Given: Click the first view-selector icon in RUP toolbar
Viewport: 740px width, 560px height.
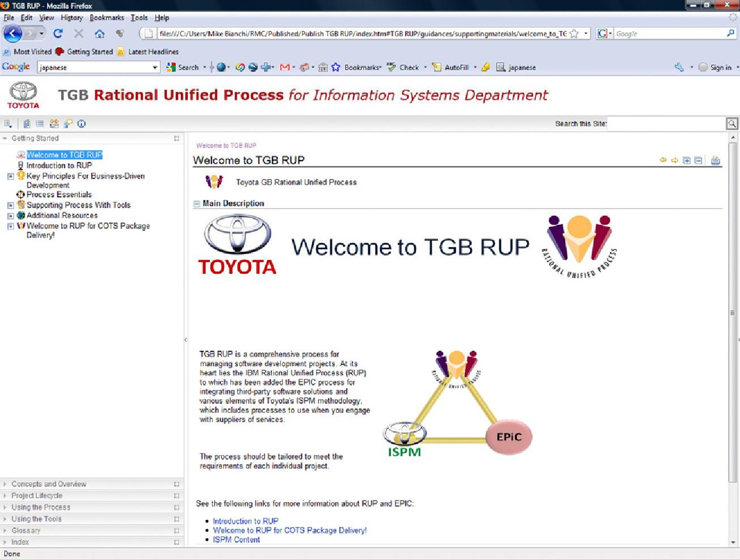Looking at the screenshot, I should coord(8,124).
